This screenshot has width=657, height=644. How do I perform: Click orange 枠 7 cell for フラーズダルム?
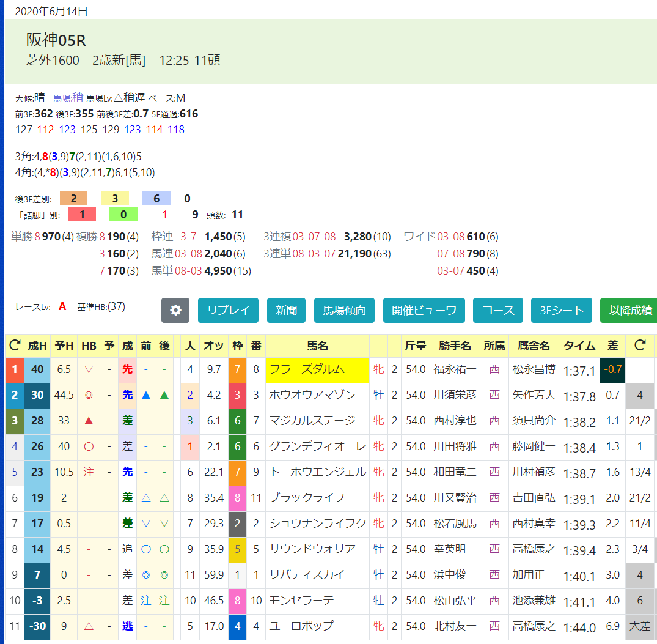click(237, 370)
